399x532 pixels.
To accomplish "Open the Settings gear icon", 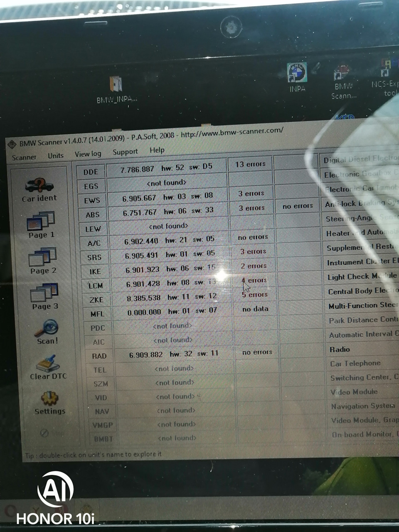I will (50, 402).
